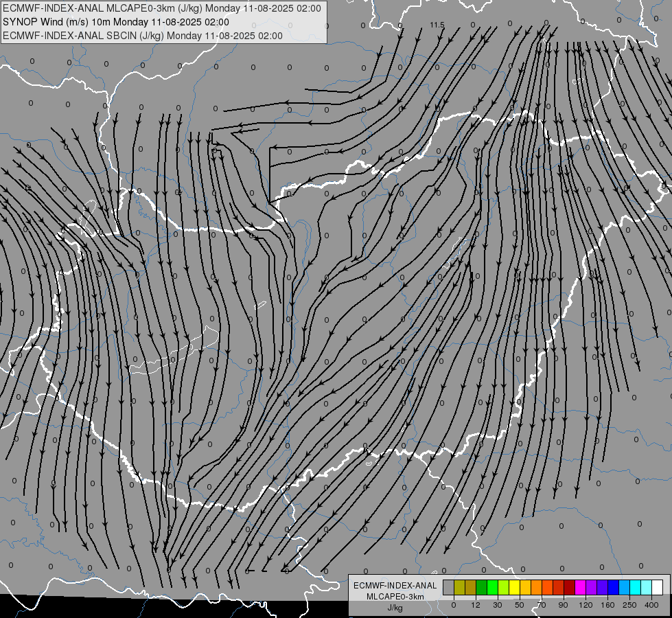Click the legend heading 'ECMWF-INDEX-ANAL' beside color bar
Image resolution: width=672 pixels, height=618 pixels.
(x=395, y=586)
